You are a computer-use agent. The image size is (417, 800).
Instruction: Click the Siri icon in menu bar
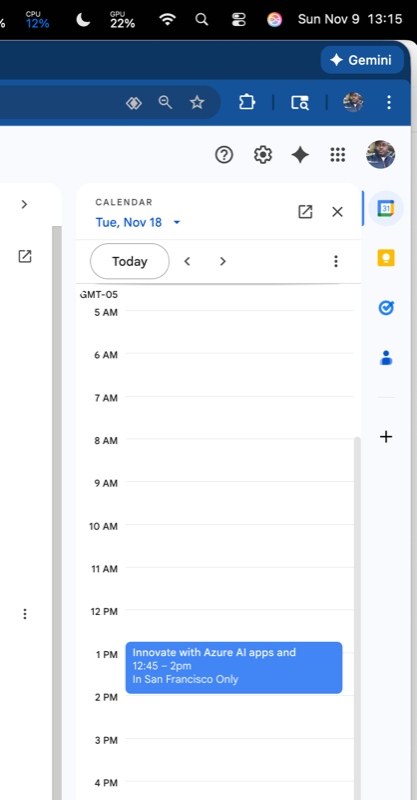point(275,20)
